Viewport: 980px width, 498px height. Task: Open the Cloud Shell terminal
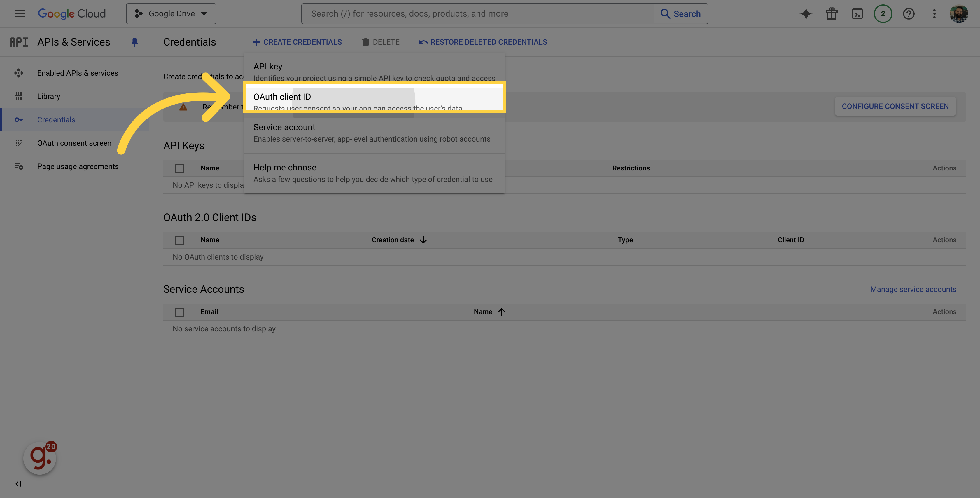click(x=857, y=14)
